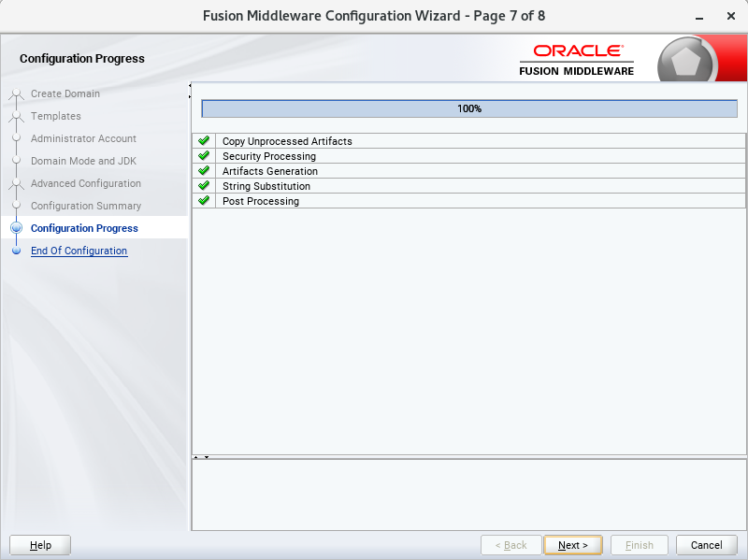Click the green checkmark beside Copy Unprocessed Artifacts
The width and height of the screenshot is (748, 560).
pyautogui.click(x=204, y=140)
